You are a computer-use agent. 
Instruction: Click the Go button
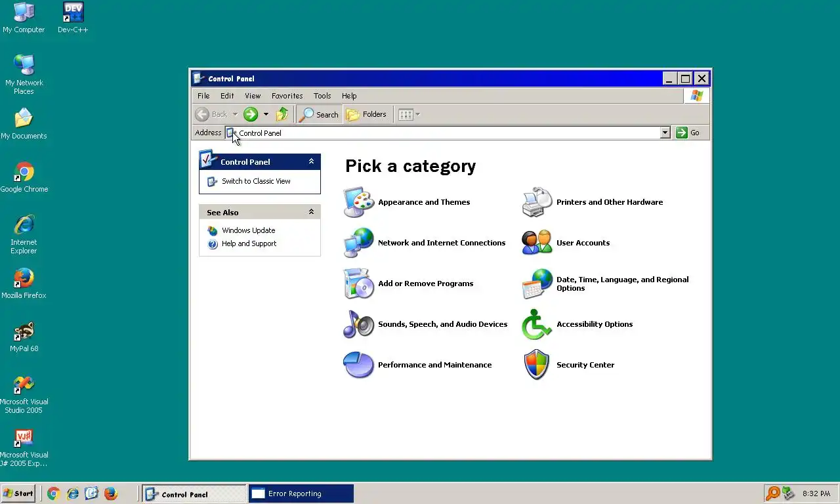pos(688,133)
